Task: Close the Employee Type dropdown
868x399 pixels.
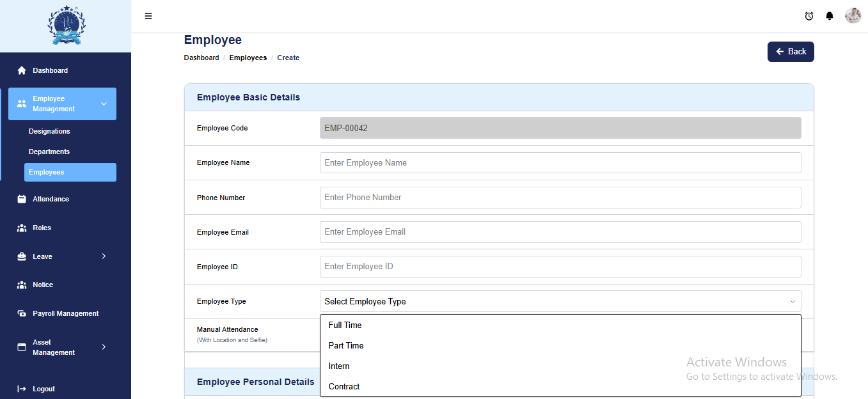Action: (793, 301)
